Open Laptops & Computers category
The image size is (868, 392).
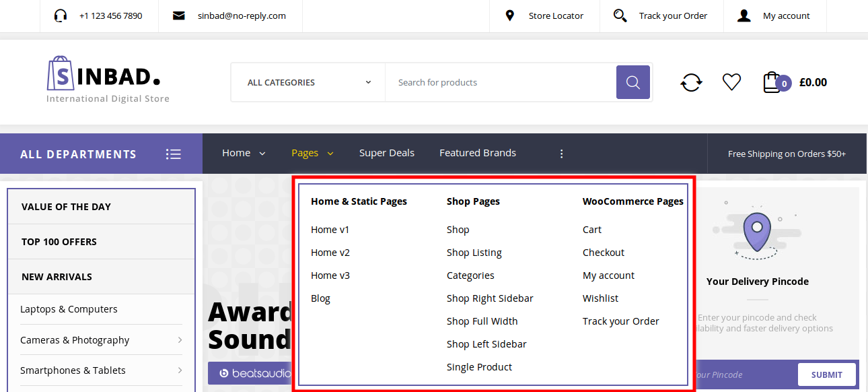click(x=69, y=309)
